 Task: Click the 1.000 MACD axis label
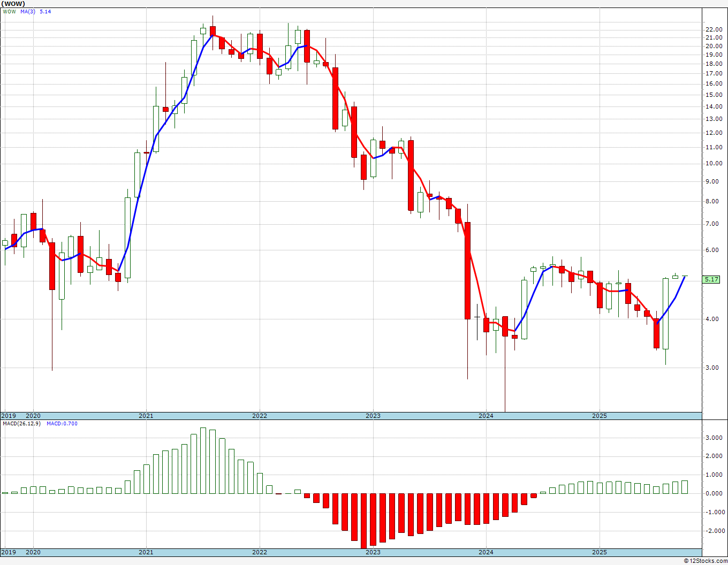coord(714,475)
